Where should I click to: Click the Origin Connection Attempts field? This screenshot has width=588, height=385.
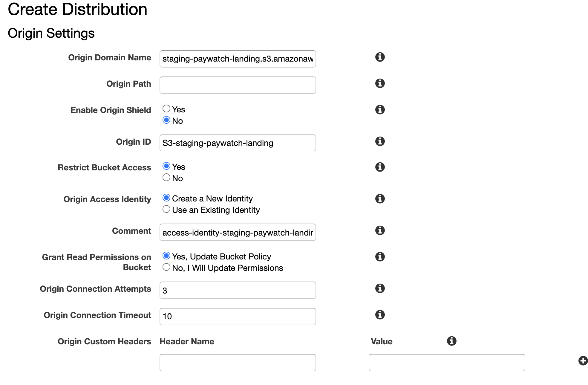click(x=238, y=290)
